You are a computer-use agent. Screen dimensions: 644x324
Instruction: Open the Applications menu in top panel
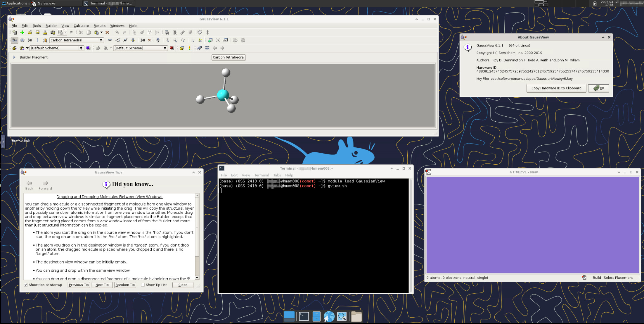point(15,3)
